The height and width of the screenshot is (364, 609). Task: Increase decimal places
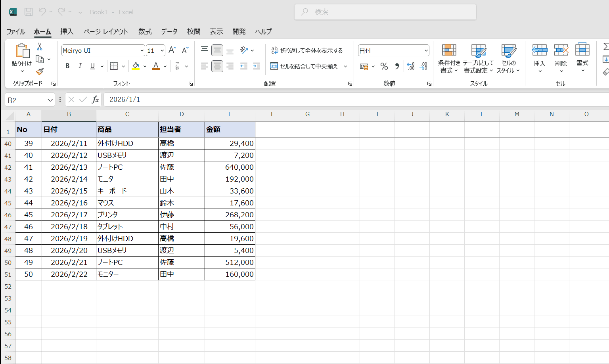(411, 66)
